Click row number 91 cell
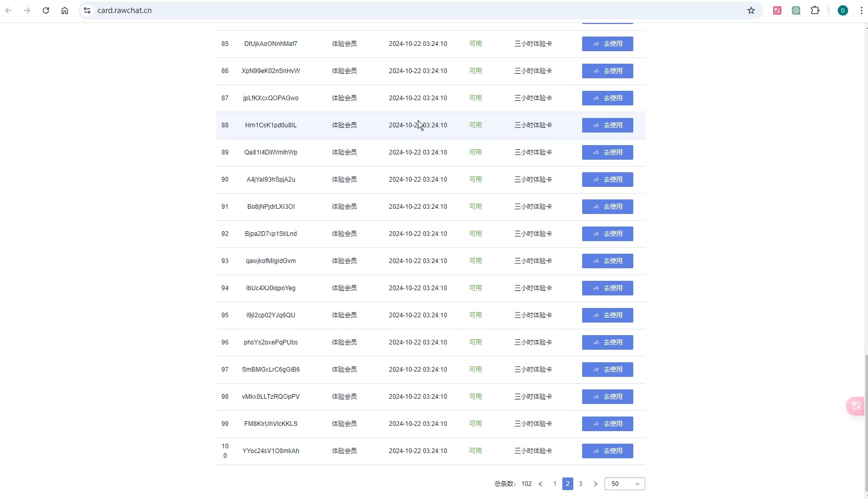868x499 pixels. tap(225, 207)
